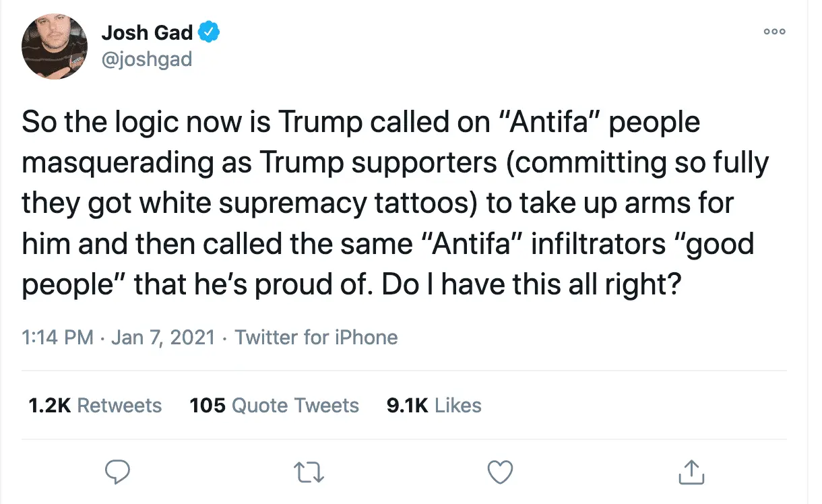Open the retweet arrows menu
The width and height of the screenshot is (822, 504).
(x=309, y=472)
